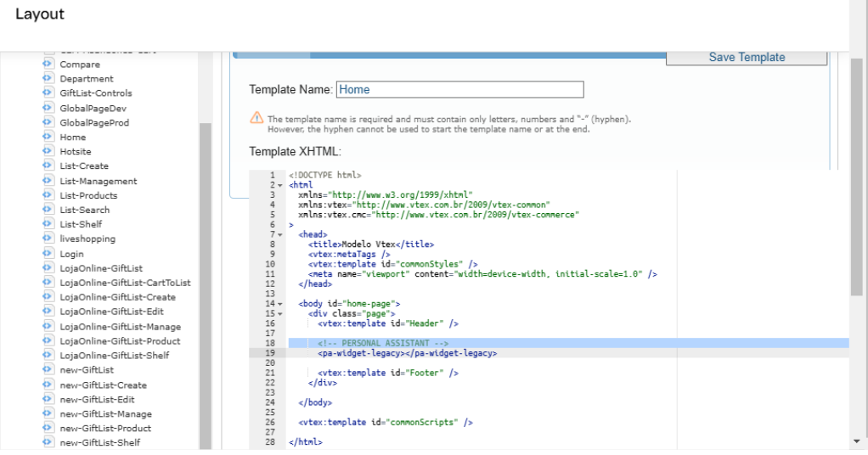Open the List-Management template
The image size is (868, 455).
click(98, 181)
